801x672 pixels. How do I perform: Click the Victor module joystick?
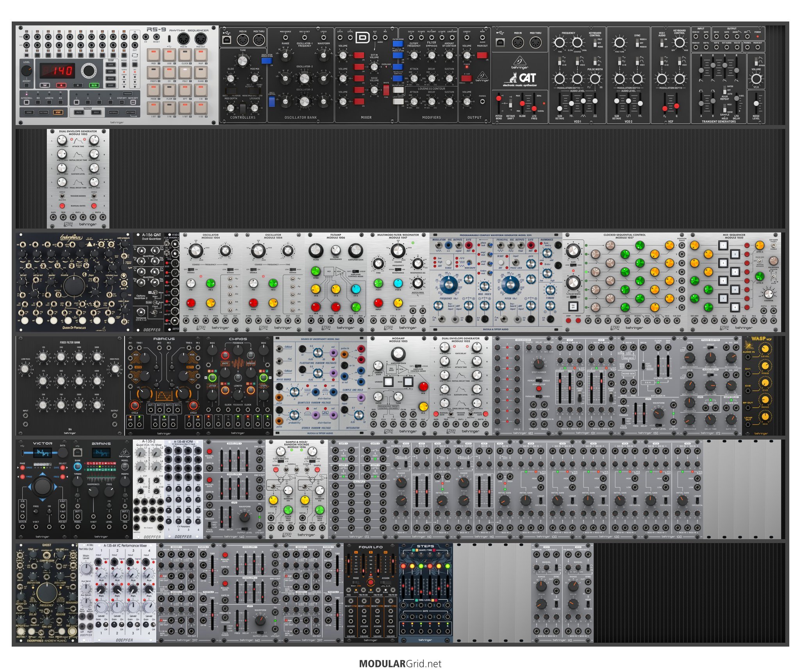pyautogui.click(x=42, y=486)
